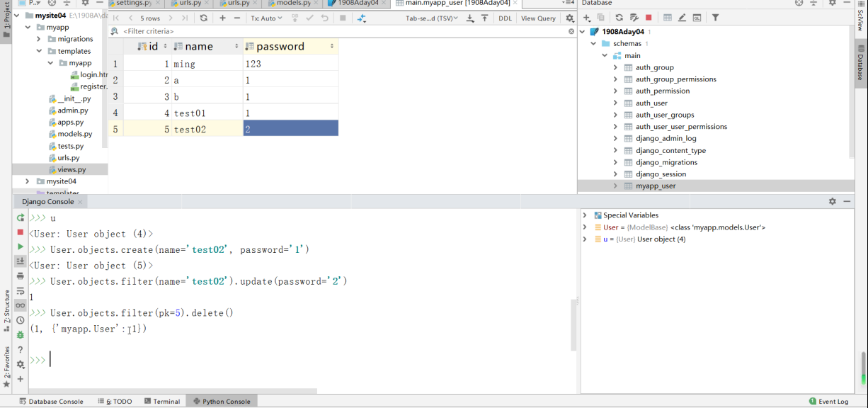
Task: Open the Event Log
Action: pos(828,402)
